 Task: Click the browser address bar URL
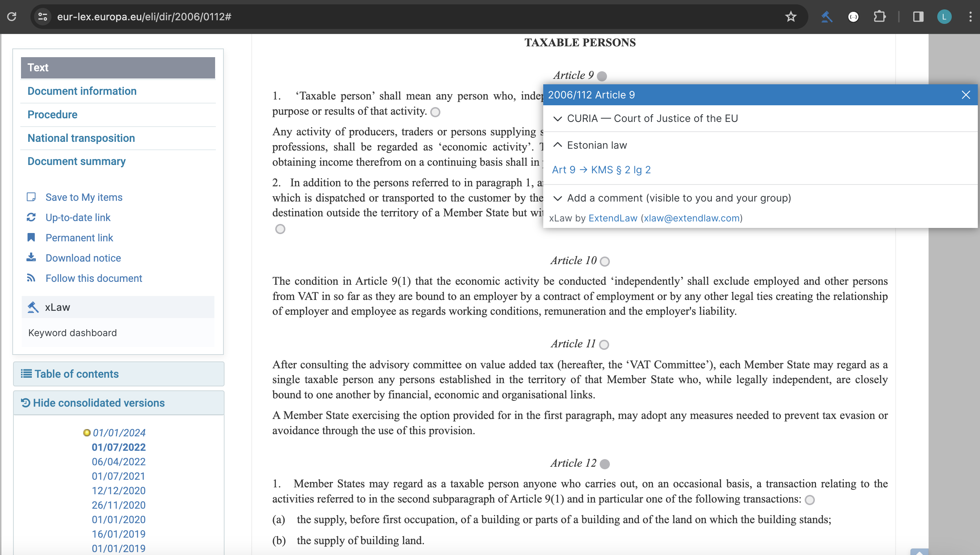[144, 17]
